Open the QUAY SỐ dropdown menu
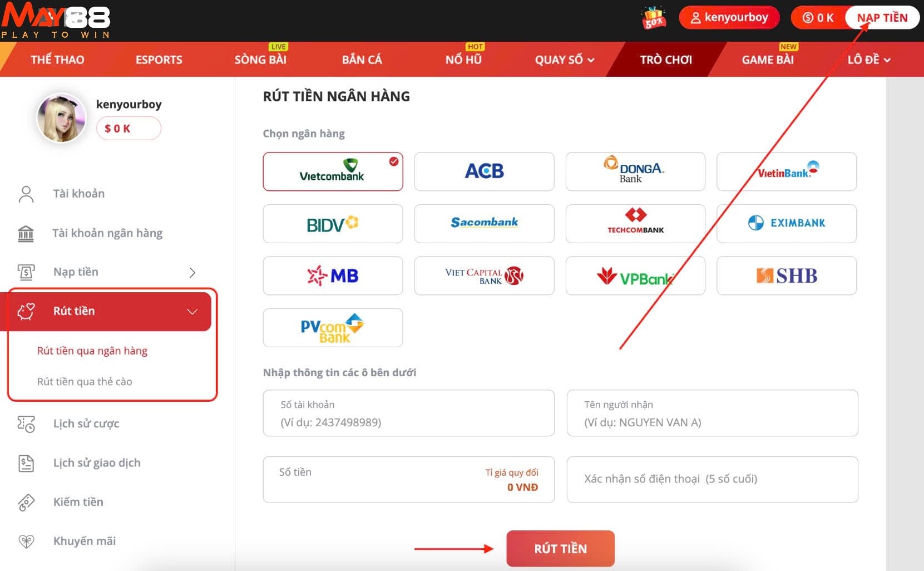The image size is (924, 571). pos(565,60)
